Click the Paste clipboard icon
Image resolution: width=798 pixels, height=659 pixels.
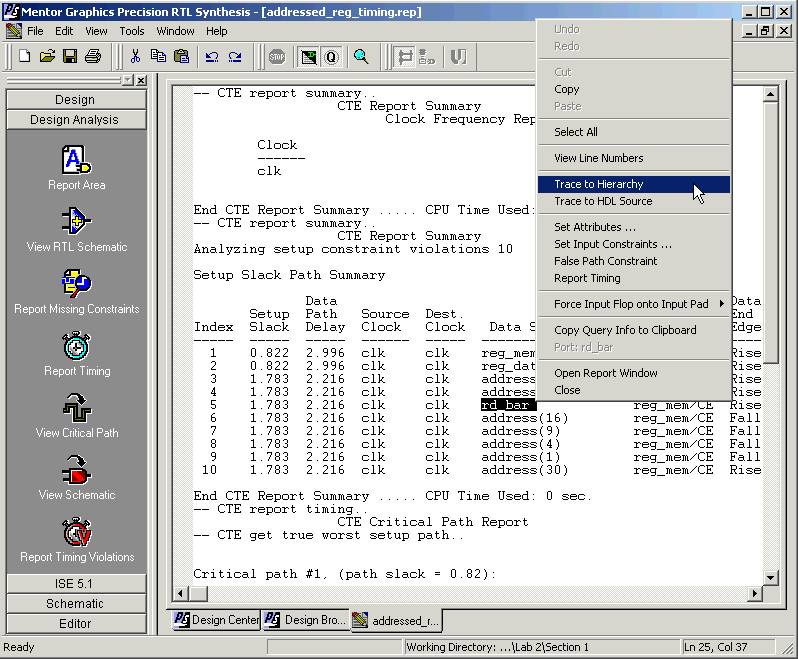(x=181, y=56)
